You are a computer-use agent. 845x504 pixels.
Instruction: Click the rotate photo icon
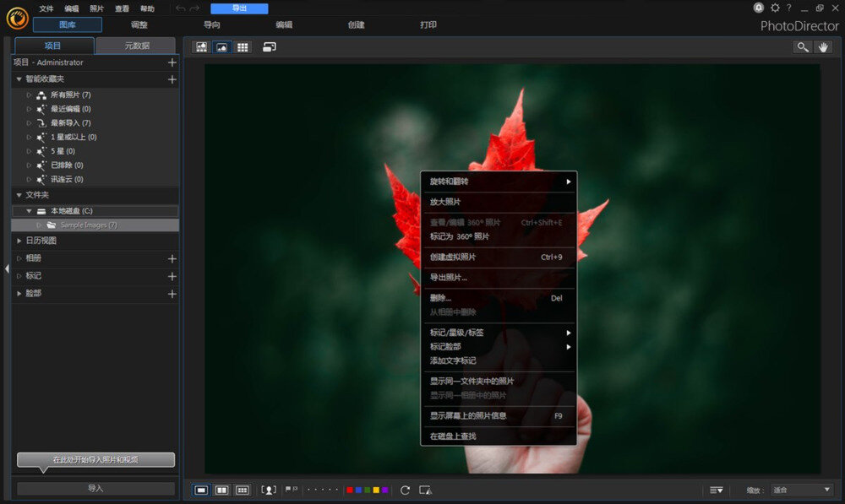pyautogui.click(x=406, y=489)
